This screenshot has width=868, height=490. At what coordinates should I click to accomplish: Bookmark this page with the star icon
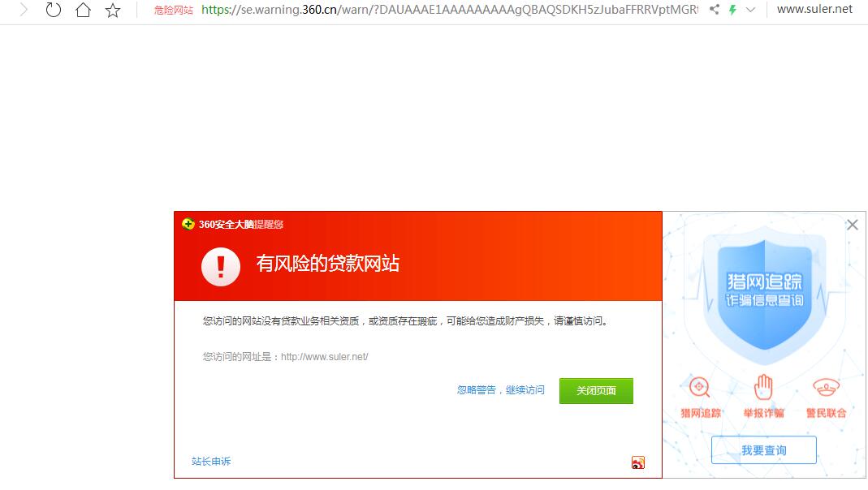[113, 10]
